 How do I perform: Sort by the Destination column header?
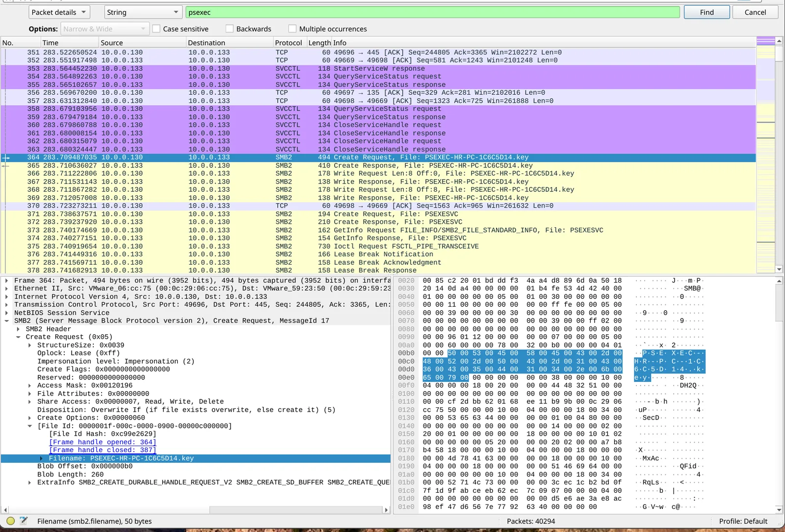230,43
